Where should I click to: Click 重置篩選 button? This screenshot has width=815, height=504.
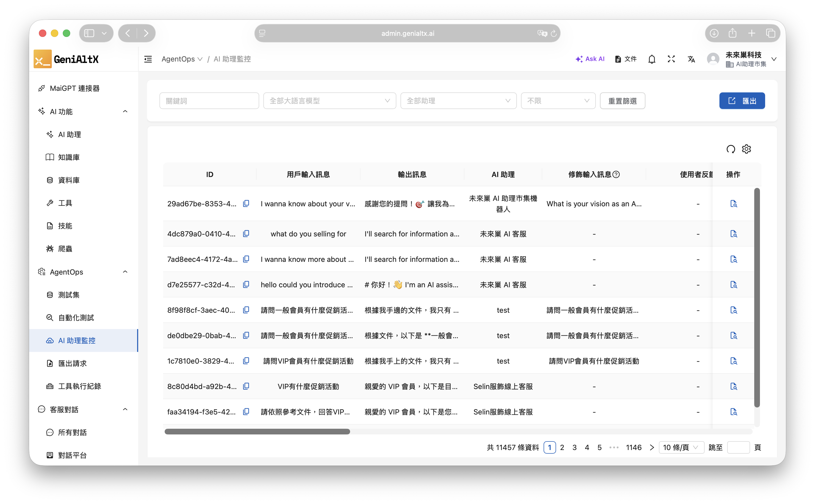(x=622, y=101)
